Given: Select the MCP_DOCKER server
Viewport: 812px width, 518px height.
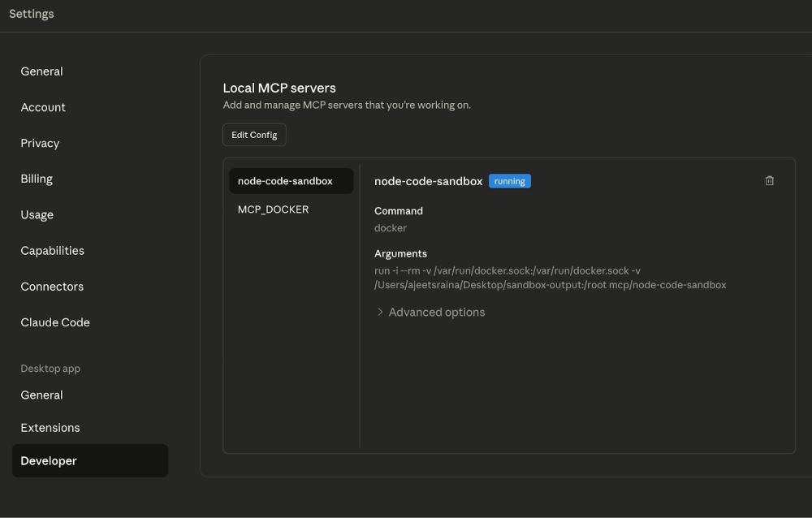Looking at the screenshot, I should (x=273, y=209).
